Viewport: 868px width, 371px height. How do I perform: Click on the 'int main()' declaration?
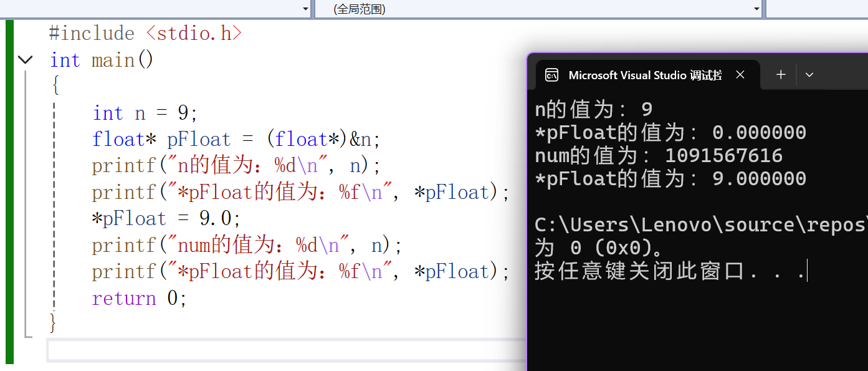click(102, 60)
